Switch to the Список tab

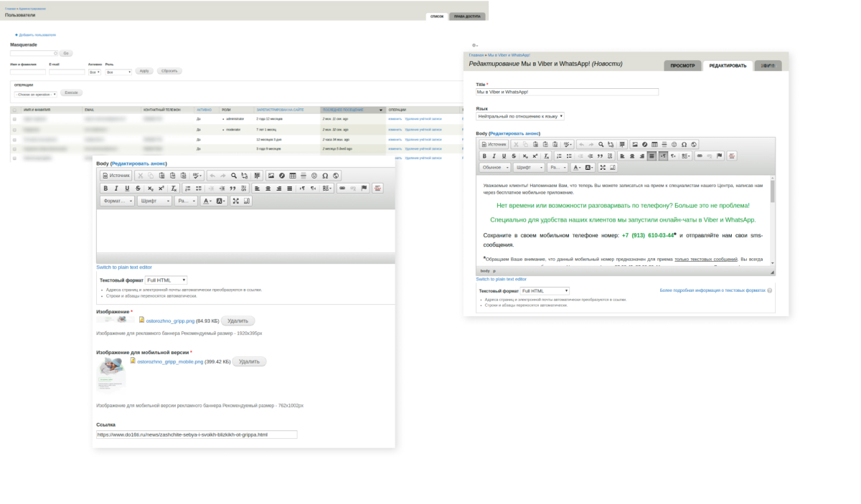(x=437, y=16)
